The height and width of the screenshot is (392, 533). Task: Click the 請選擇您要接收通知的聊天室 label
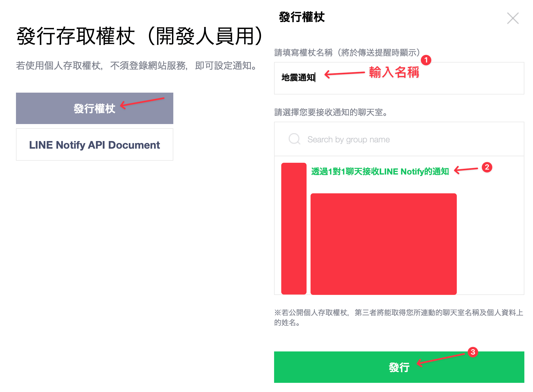point(331,112)
